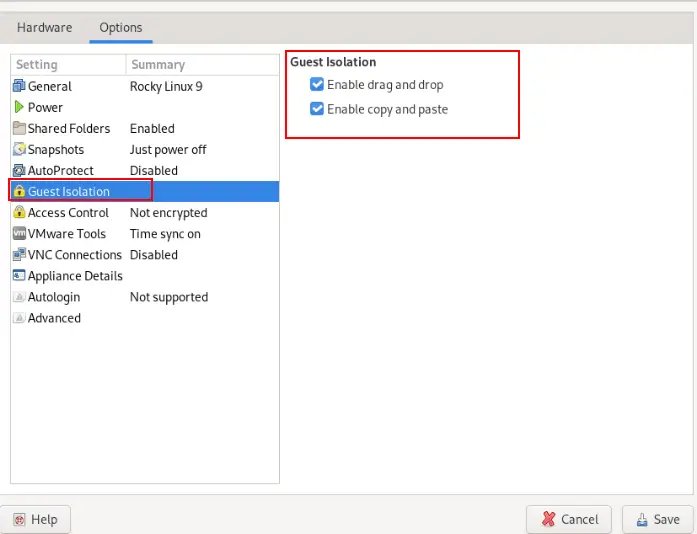
Task: Click the red X Cancel icon
Action: 549,519
